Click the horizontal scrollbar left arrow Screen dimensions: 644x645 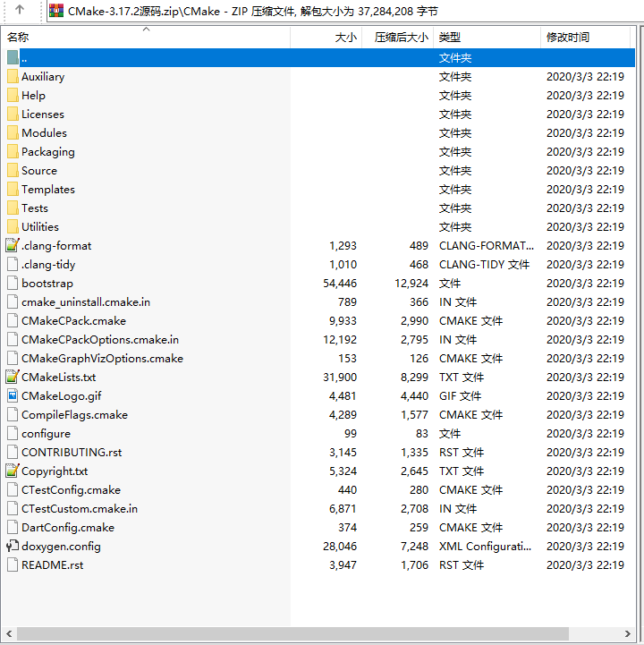point(9,633)
